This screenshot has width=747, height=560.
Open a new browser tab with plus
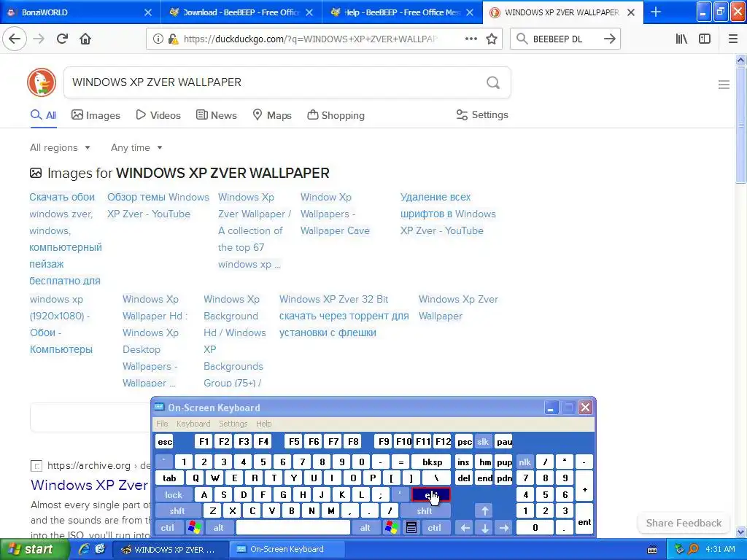tap(656, 12)
